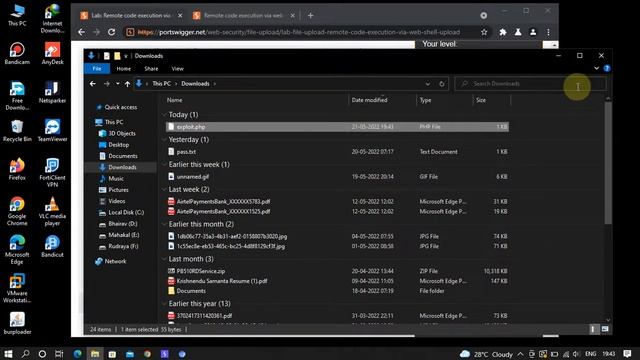This screenshot has width=640, height=360.
Task: Open the View ribbon tab
Action: point(178,69)
